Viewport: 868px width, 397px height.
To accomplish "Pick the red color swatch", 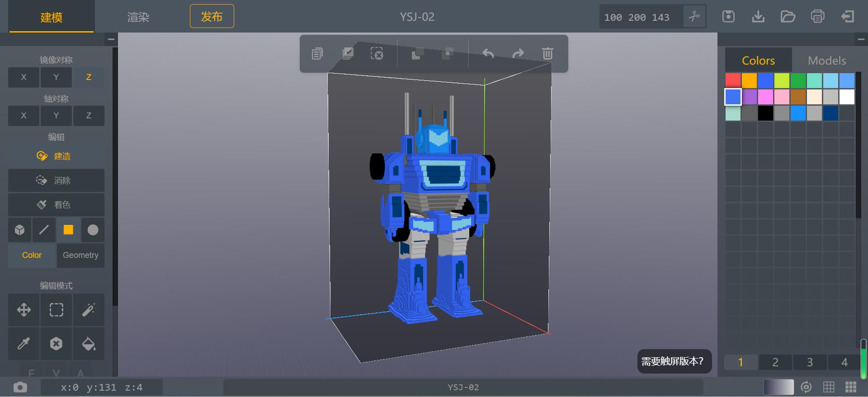I will [733, 80].
